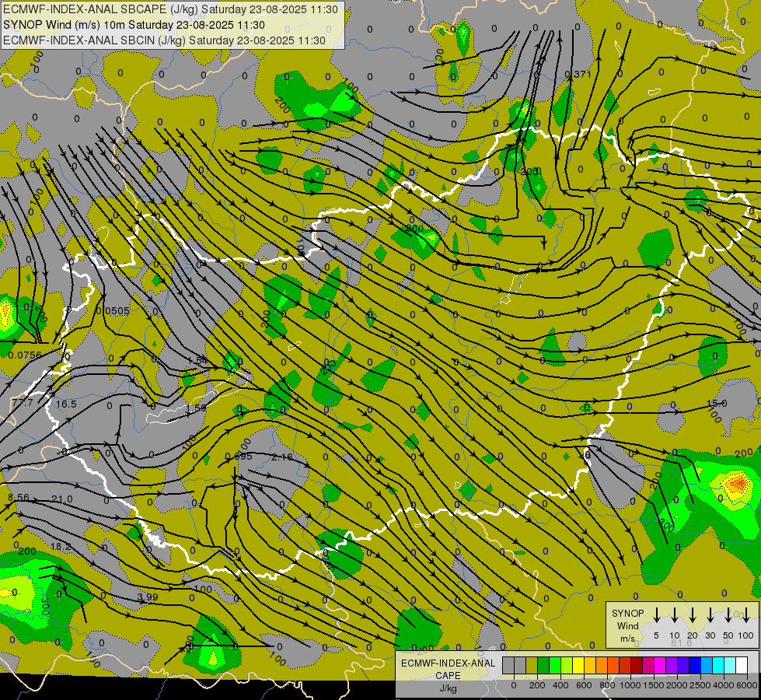Image resolution: width=761 pixels, height=700 pixels.
Task: Click the 'ECMWF-INDEX-ANAL SBCAPE (J/kg)' title line
Action: tap(170, 9)
